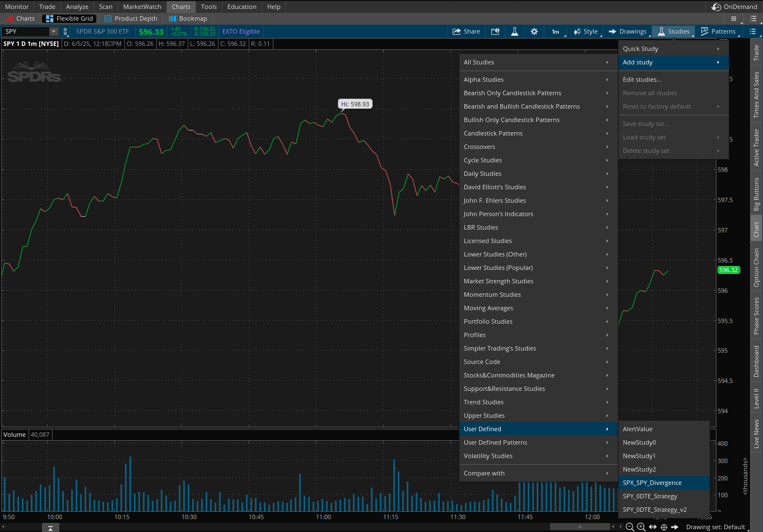Open the chart grid layout icon
Viewport: 763px width, 532px height.
point(734,18)
